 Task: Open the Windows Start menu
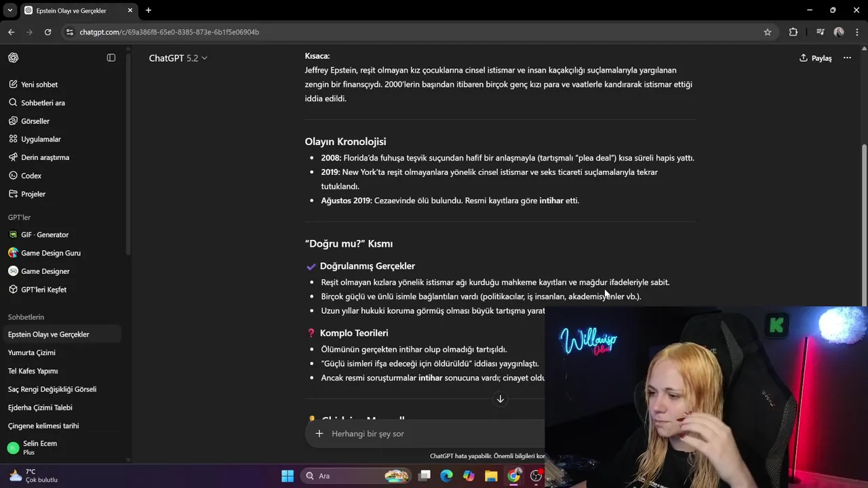click(288, 476)
